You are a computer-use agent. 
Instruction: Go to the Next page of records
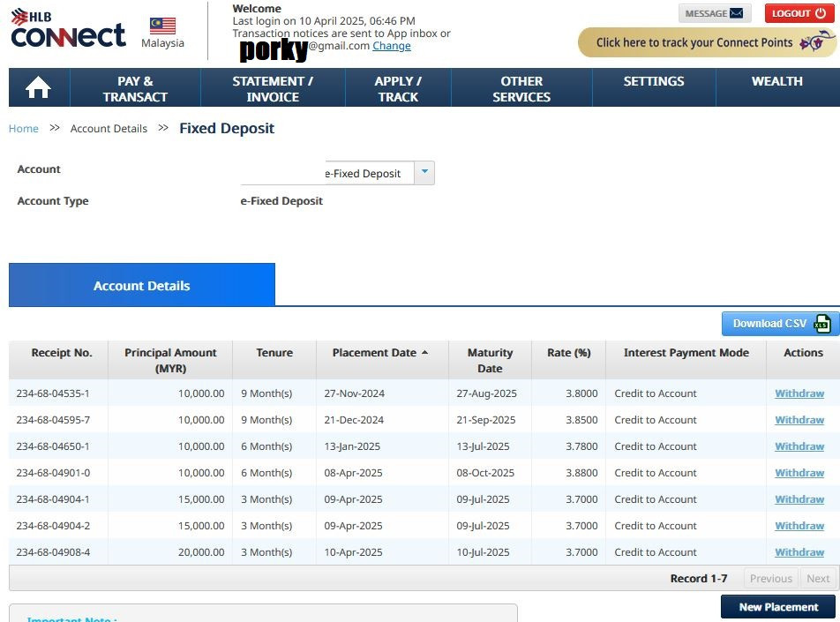tap(818, 579)
